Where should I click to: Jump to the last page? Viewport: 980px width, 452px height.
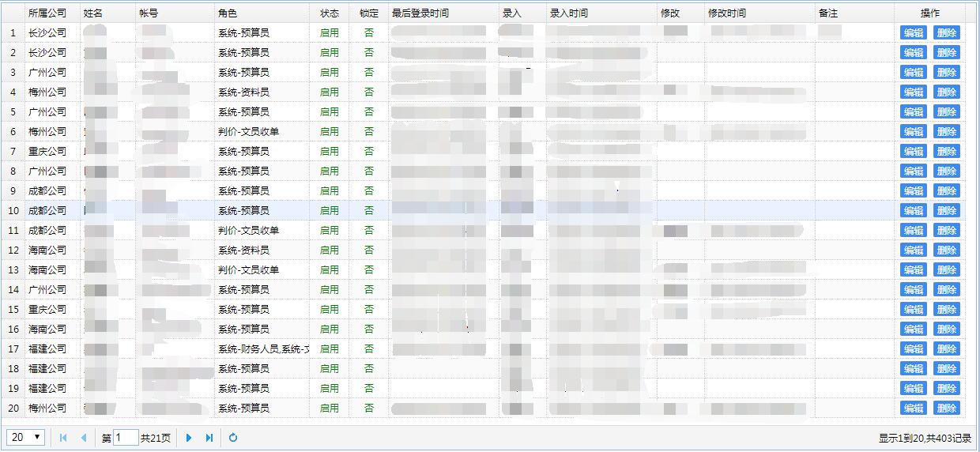pyautogui.click(x=209, y=438)
